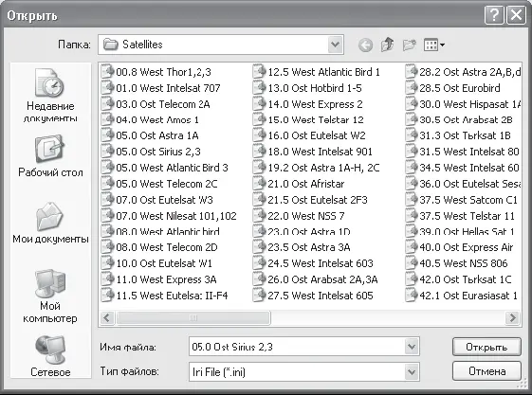
Task: Open Recent Documents (Недавние документы) shortcut
Action: pos(50,96)
